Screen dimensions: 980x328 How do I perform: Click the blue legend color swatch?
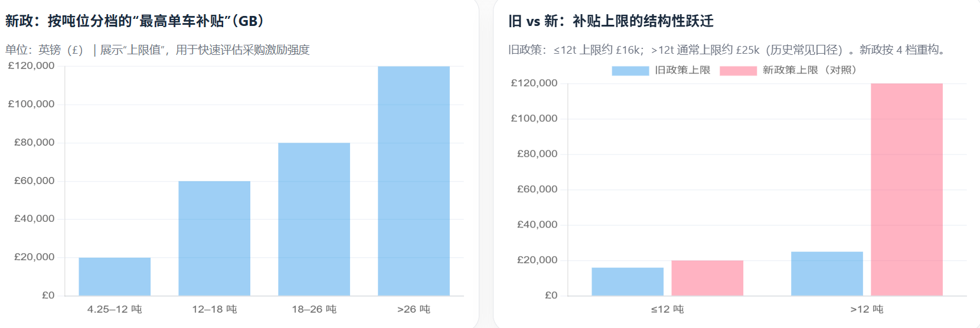[x=630, y=71]
